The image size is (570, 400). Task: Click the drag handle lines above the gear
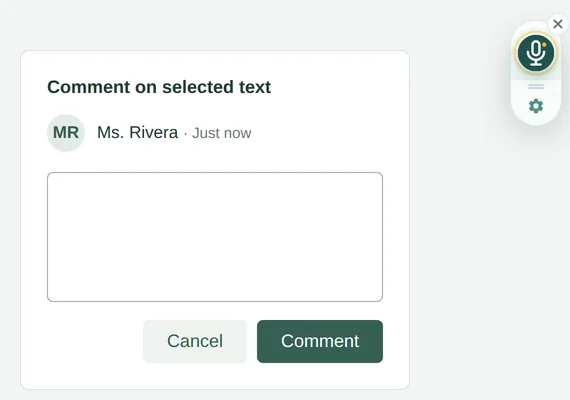(536, 87)
